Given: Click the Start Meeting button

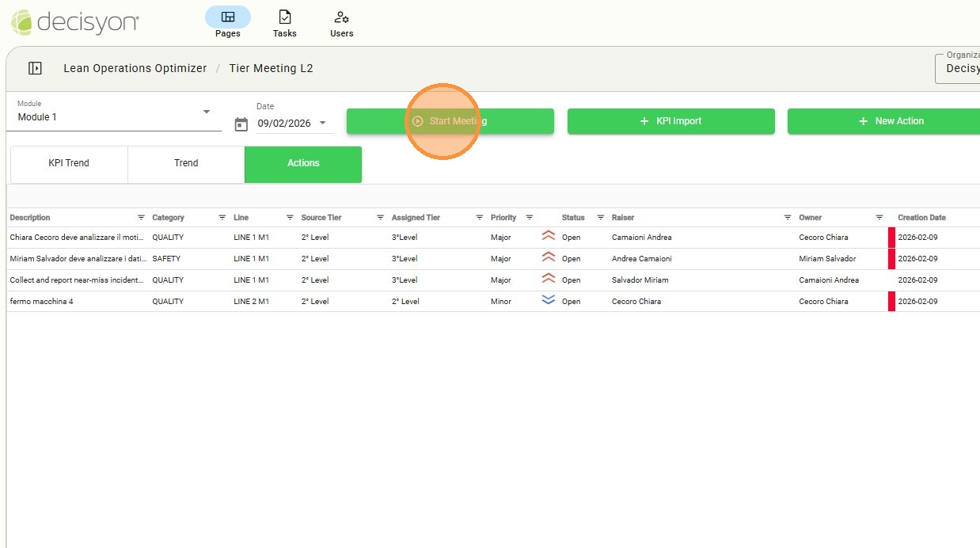Looking at the screenshot, I should 450,121.
